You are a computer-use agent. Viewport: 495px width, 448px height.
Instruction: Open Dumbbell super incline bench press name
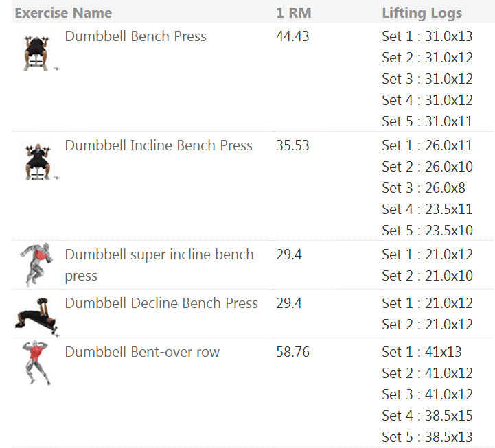(x=159, y=265)
